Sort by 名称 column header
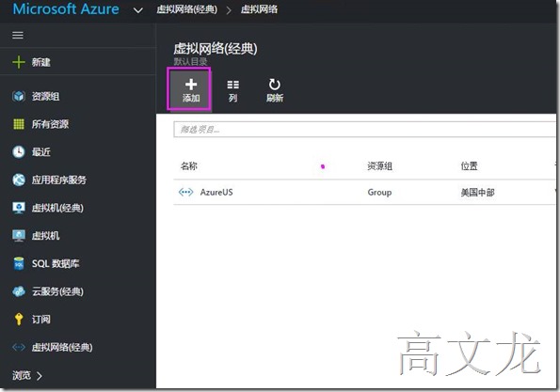Viewport: 560px width, 392px height. (x=189, y=165)
